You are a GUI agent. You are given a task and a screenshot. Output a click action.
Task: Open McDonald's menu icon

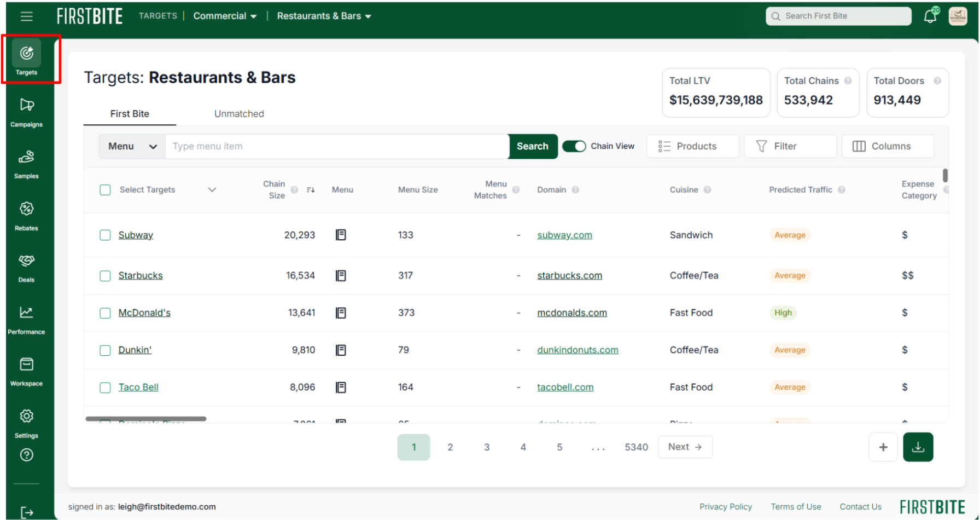coord(341,313)
